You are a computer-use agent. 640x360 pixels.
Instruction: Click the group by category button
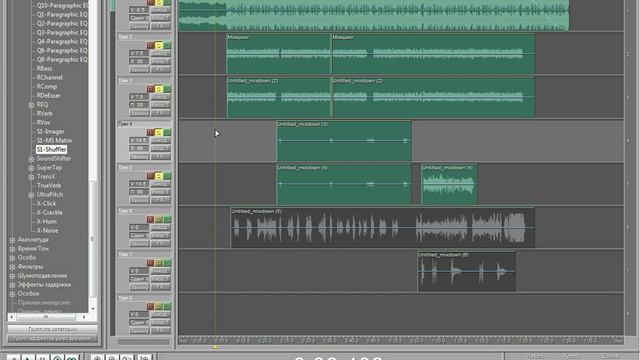(52, 329)
